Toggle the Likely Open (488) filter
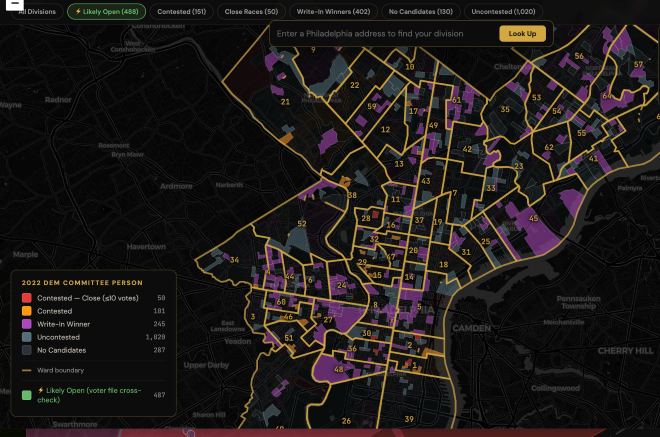Viewport: 660px width, 437px height. [x=106, y=11]
